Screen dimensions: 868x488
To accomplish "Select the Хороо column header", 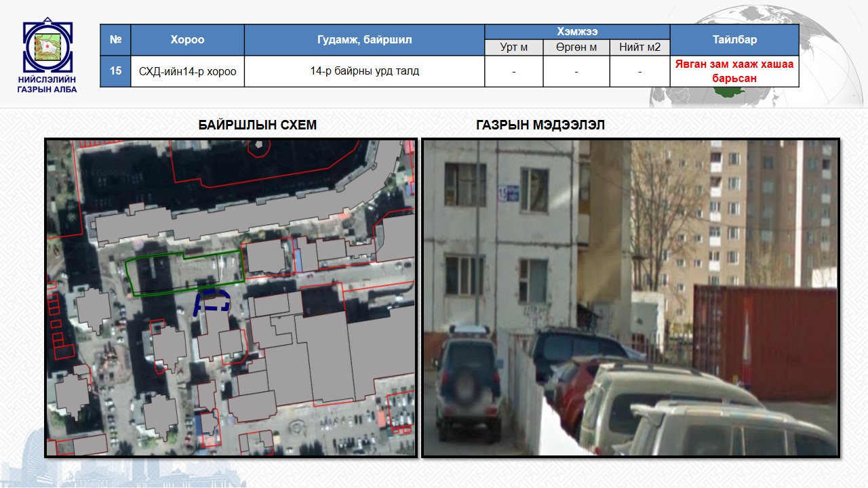I will coord(187,40).
